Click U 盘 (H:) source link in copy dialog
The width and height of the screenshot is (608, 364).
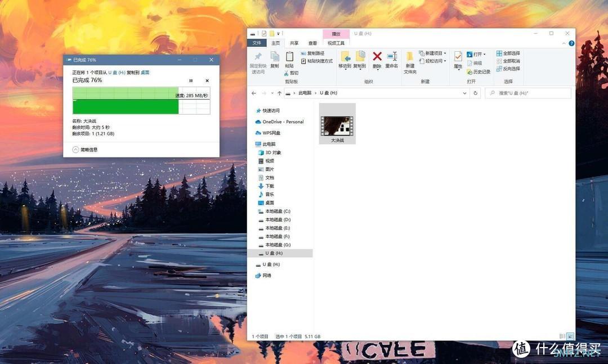point(117,73)
